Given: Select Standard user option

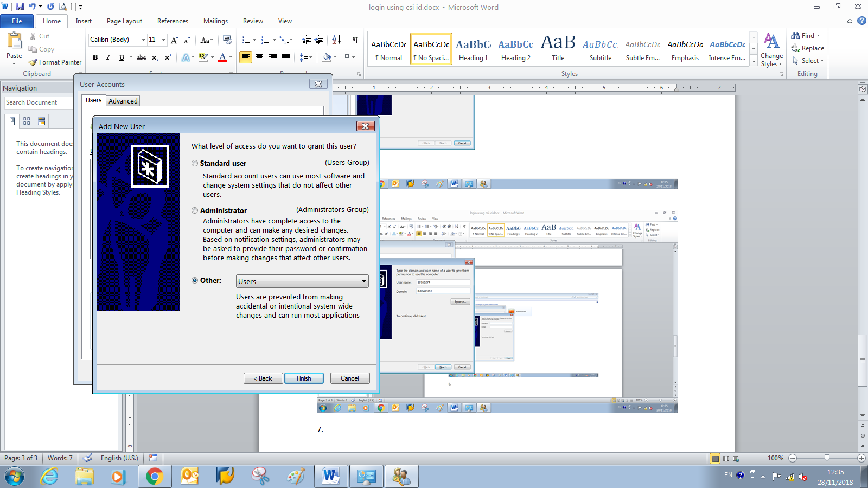Looking at the screenshot, I should 195,163.
